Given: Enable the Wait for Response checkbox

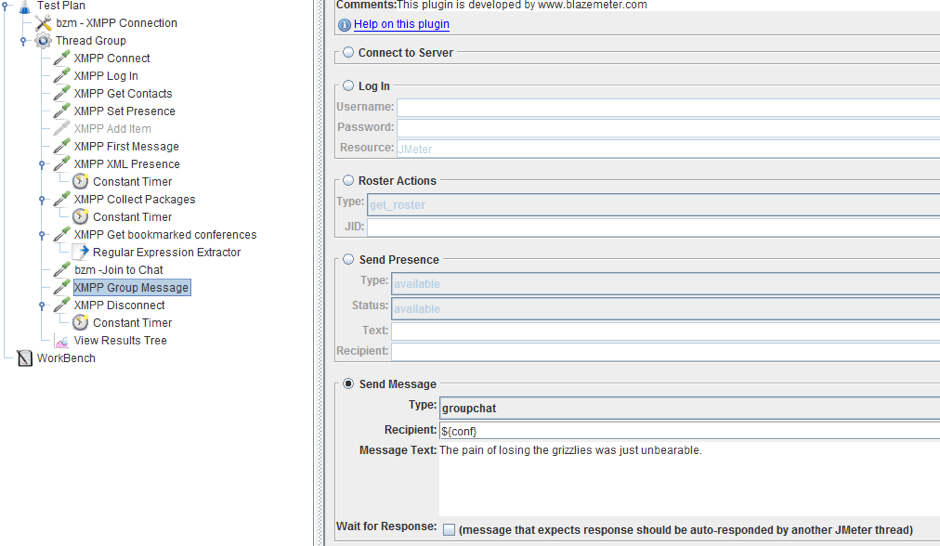Looking at the screenshot, I should point(449,530).
